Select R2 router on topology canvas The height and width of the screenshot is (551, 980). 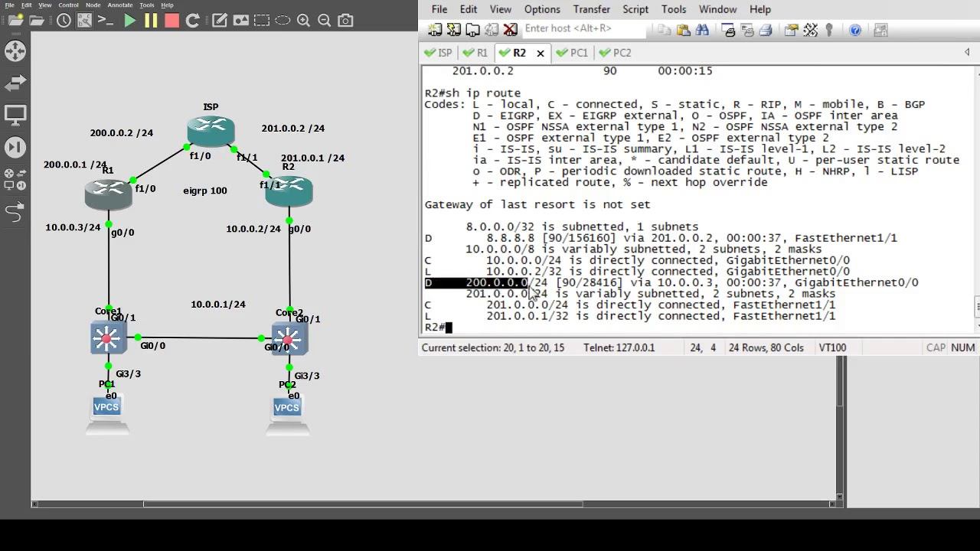click(x=289, y=191)
